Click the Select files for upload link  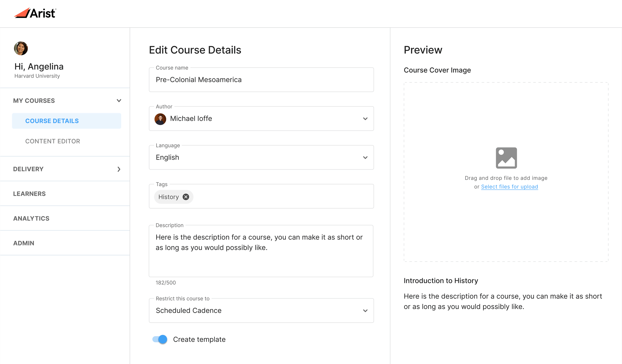click(x=509, y=187)
